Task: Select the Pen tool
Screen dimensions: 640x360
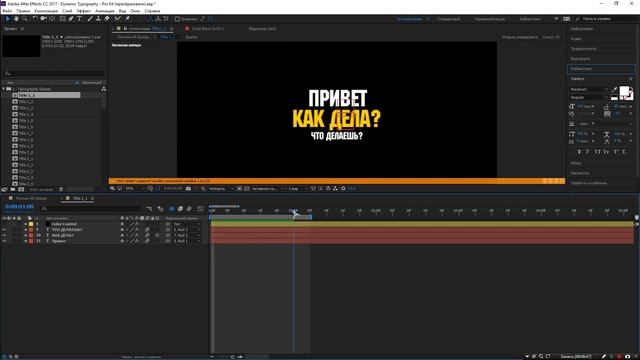Action: coord(71,19)
